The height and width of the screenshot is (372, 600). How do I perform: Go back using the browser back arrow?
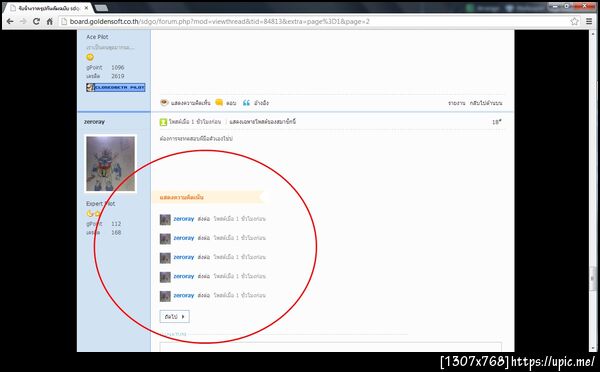point(10,21)
